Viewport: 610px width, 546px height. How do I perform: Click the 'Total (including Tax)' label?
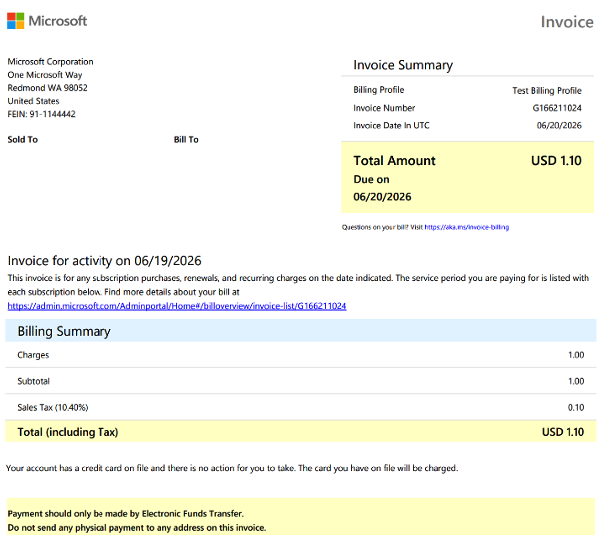point(68,432)
